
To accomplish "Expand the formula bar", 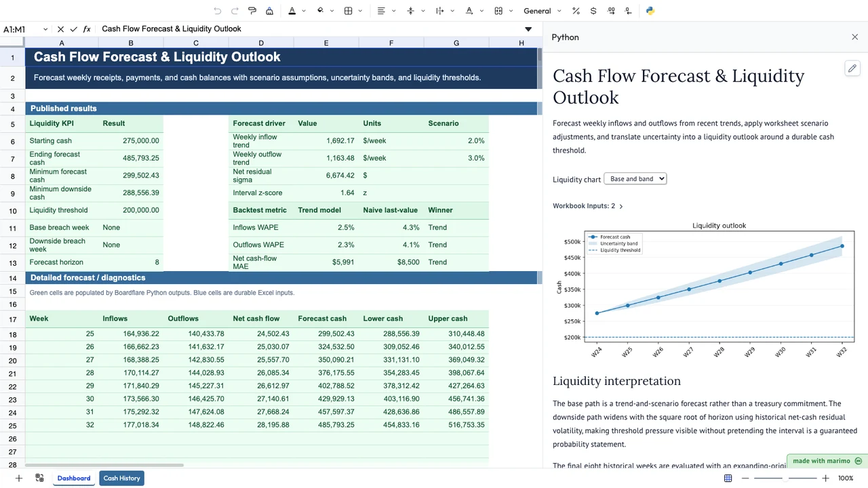I will pyautogui.click(x=528, y=29).
